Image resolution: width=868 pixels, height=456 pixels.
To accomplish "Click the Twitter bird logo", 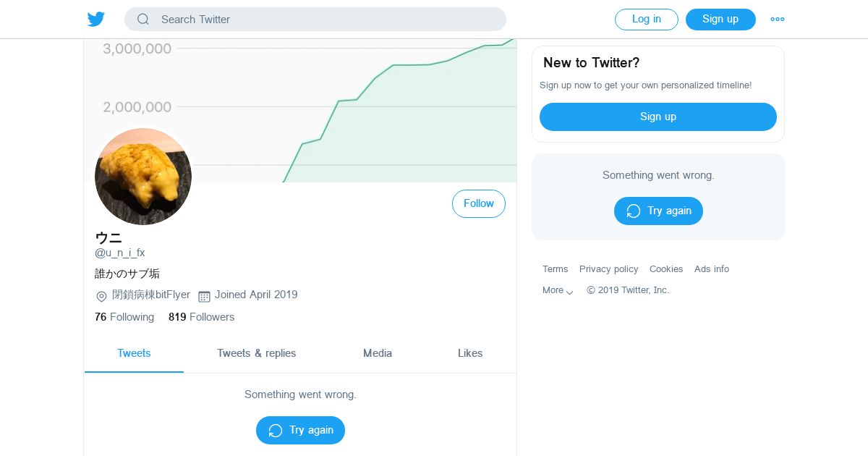I will (x=96, y=20).
